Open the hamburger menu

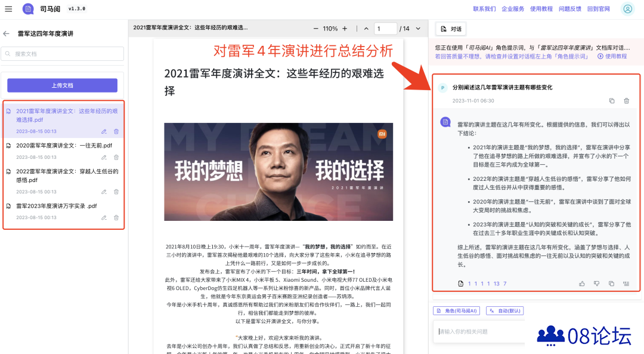8,8
